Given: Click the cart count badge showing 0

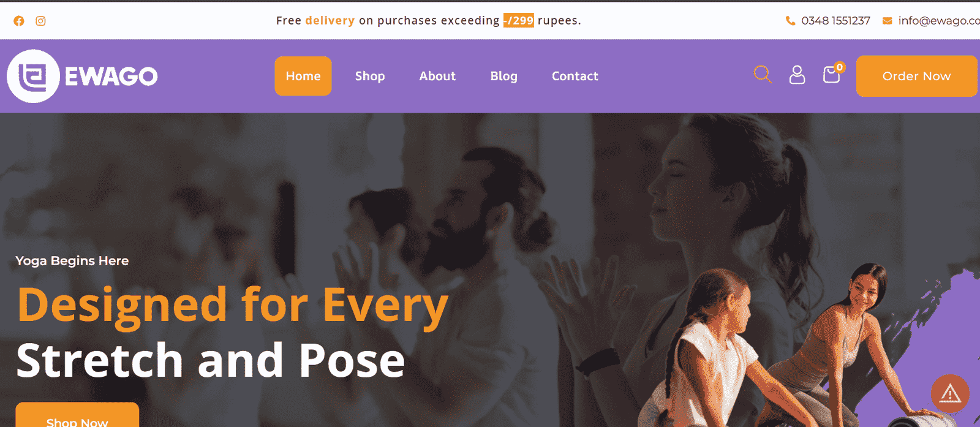Looking at the screenshot, I should [840, 67].
